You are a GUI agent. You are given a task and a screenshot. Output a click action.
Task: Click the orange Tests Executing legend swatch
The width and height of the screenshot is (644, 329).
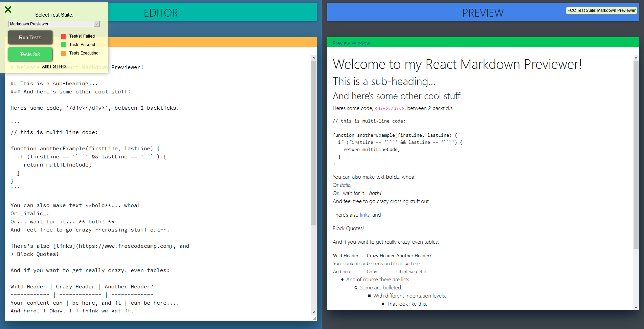[x=64, y=53]
